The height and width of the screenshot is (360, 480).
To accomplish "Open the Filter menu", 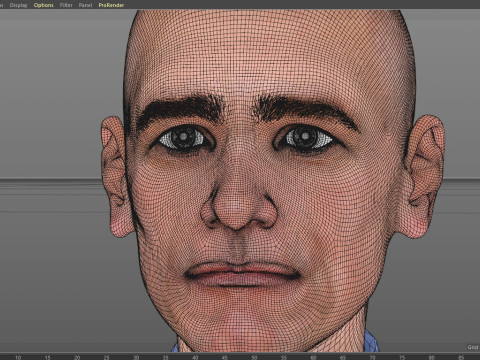I will point(66,5).
